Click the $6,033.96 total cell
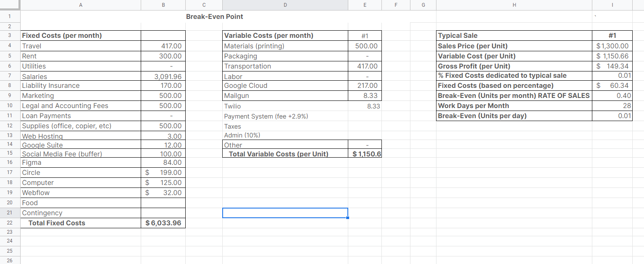The height and width of the screenshot is (264, 644). pos(163,223)
